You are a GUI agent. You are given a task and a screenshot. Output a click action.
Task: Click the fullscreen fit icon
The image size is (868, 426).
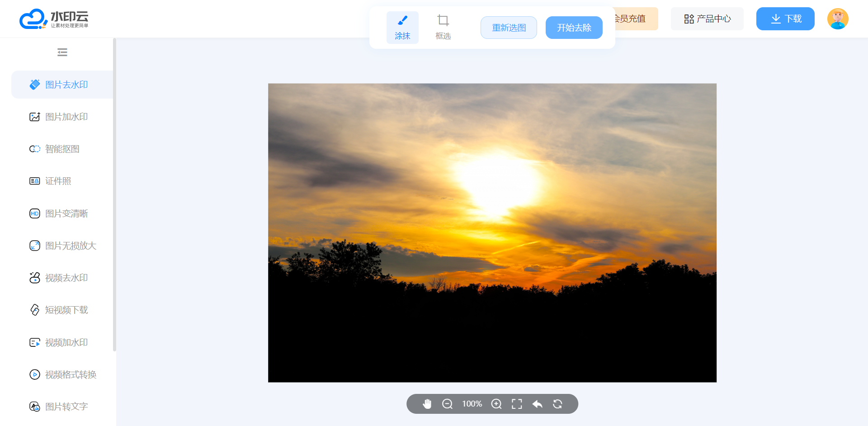click(517, 404)
